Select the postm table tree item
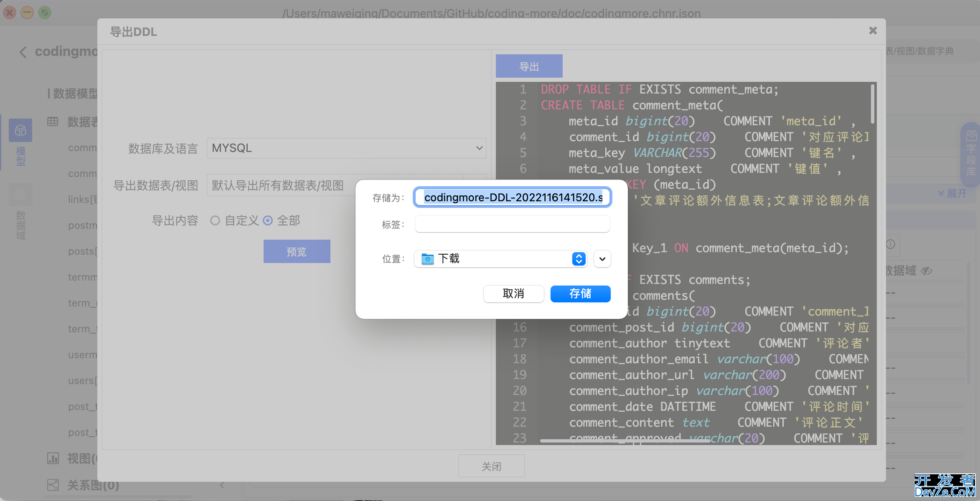The width and height of the screenshot is (980, 501). 83,225
